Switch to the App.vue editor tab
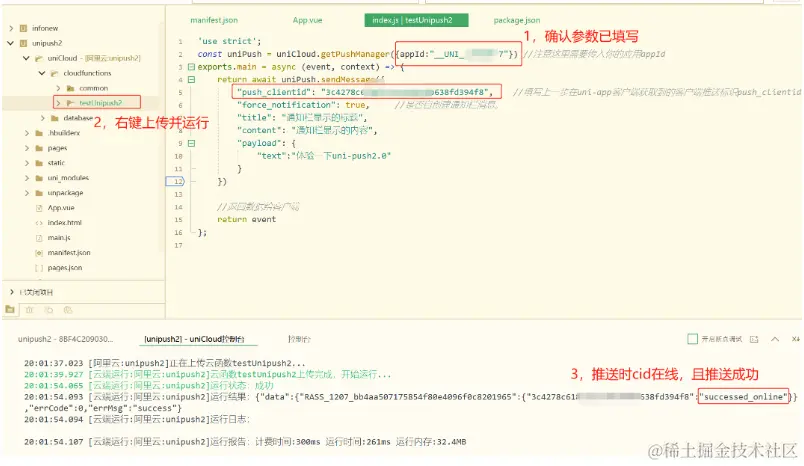Image resolution: width=804 pixels, height=466 pixels. pyautogui.click(x=307, y=20)
